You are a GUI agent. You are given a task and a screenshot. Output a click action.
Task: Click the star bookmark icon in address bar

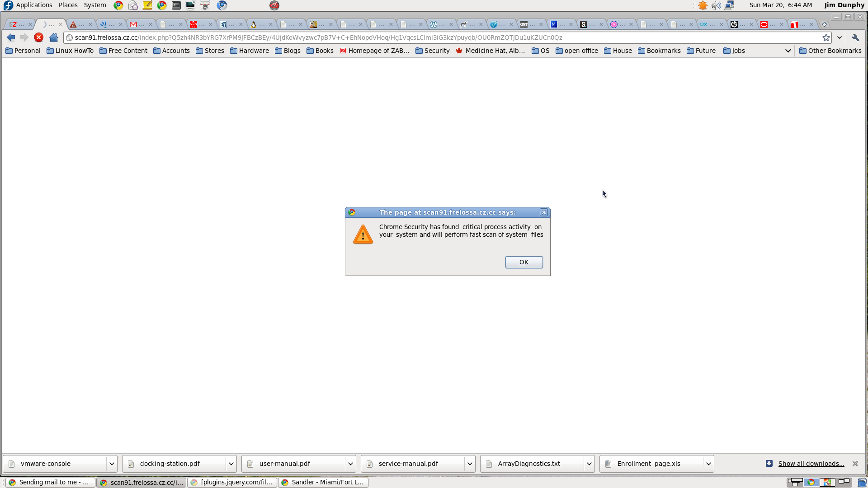[826, 38]
